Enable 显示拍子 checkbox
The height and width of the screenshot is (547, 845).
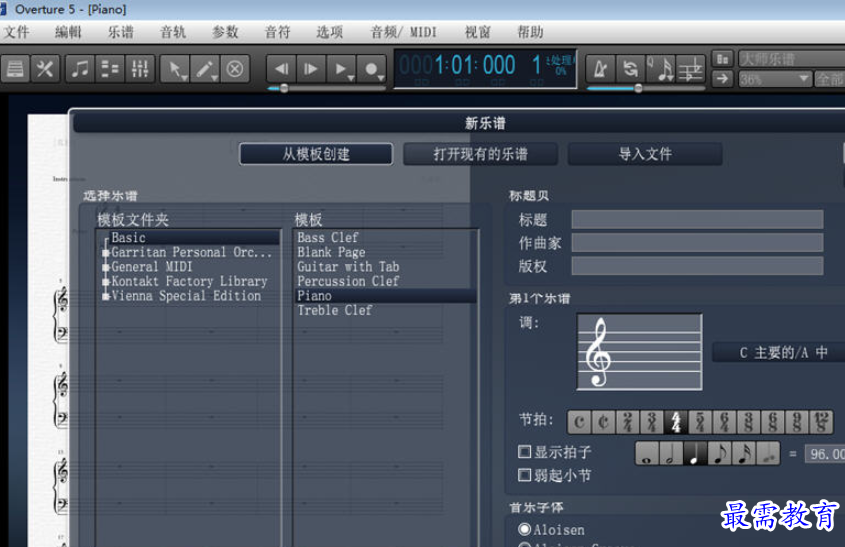coord(524,452)
